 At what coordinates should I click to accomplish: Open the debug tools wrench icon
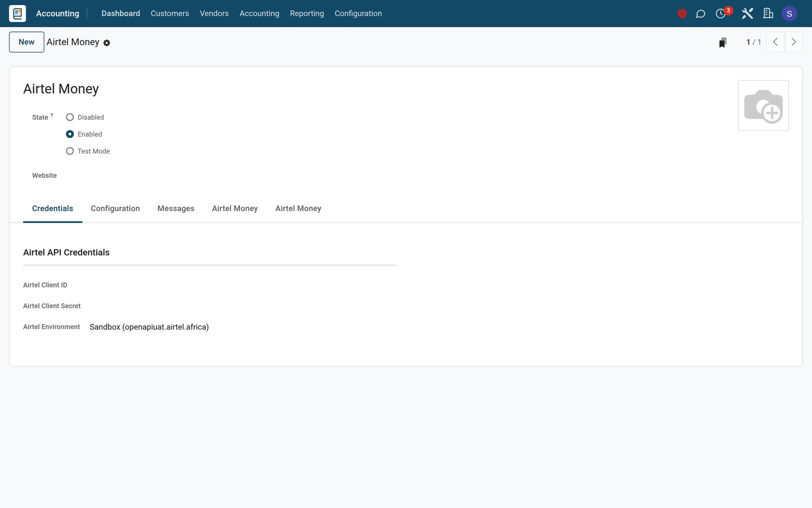coord(747,14)
